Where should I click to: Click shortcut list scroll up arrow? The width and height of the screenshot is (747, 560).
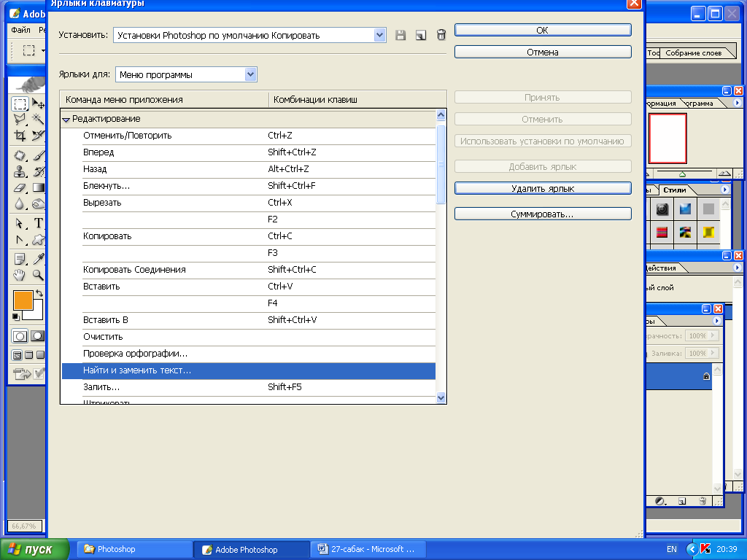[x=441, y=114]
